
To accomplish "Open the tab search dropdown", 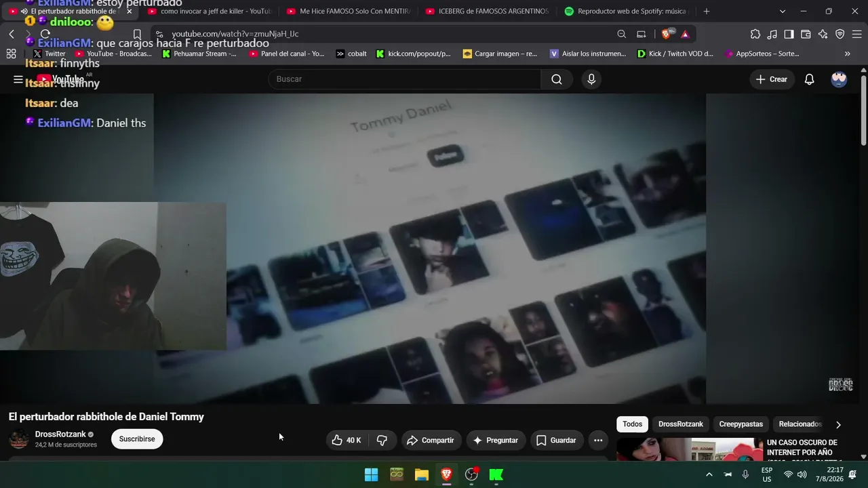I will 783,11.
